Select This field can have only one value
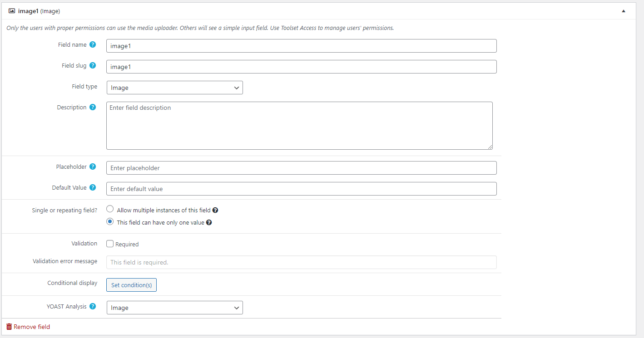 tap(110, 222)
